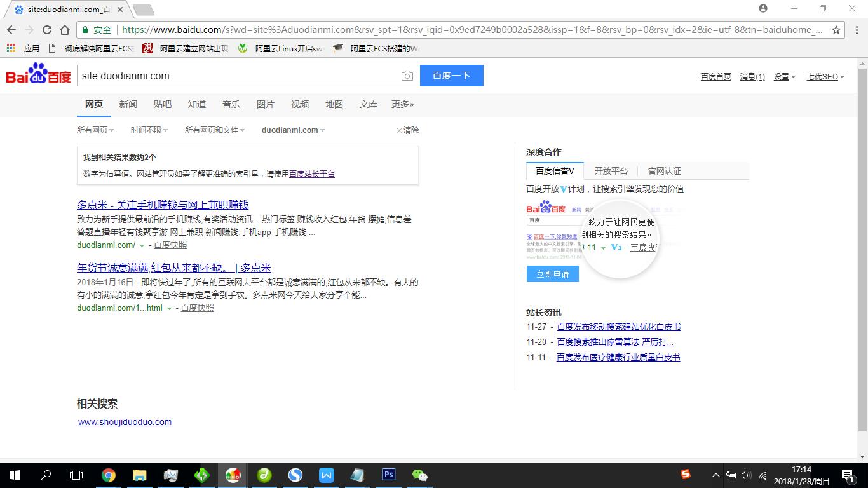The width and height of the screenshot is (868, 488).
Task: Open the volume control in system tray
Action: (746, 475)
